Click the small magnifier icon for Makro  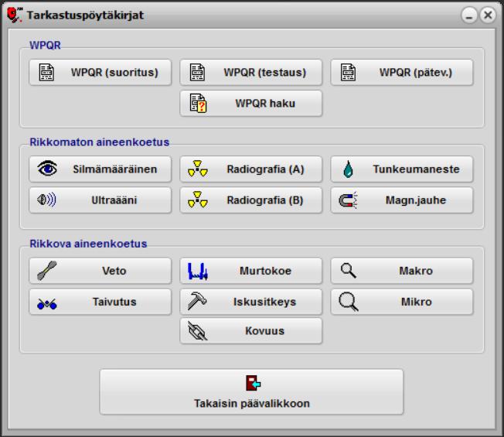(349, 271)
